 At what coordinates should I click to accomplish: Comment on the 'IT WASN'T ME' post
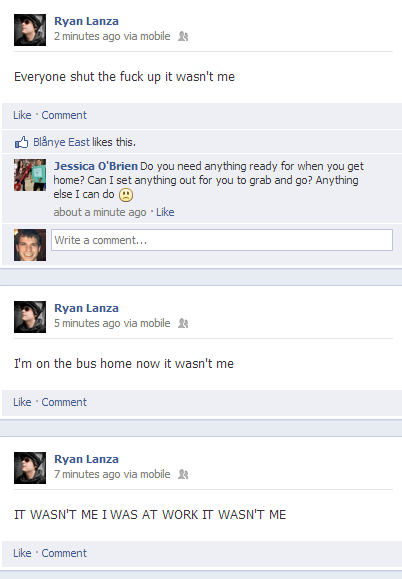pyautogui.click(x=64, y=553)
